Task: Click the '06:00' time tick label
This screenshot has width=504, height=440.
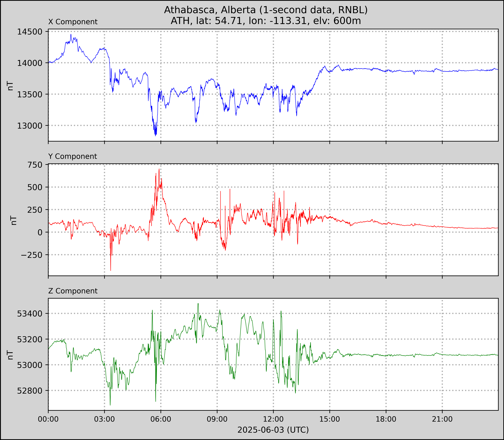Action: tap(161, 419)
